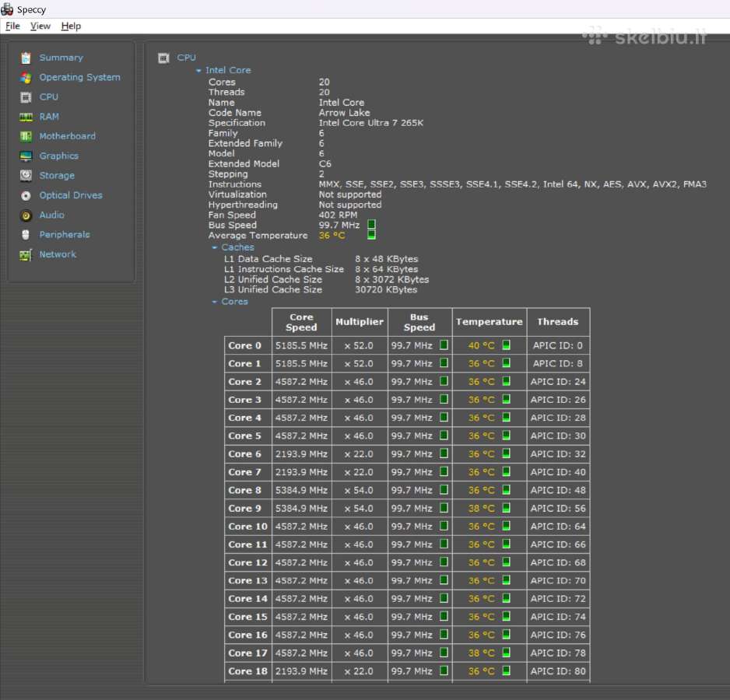Click the CPU chip icon in sidebar
The image size is (730, 700).
point(26,97)
